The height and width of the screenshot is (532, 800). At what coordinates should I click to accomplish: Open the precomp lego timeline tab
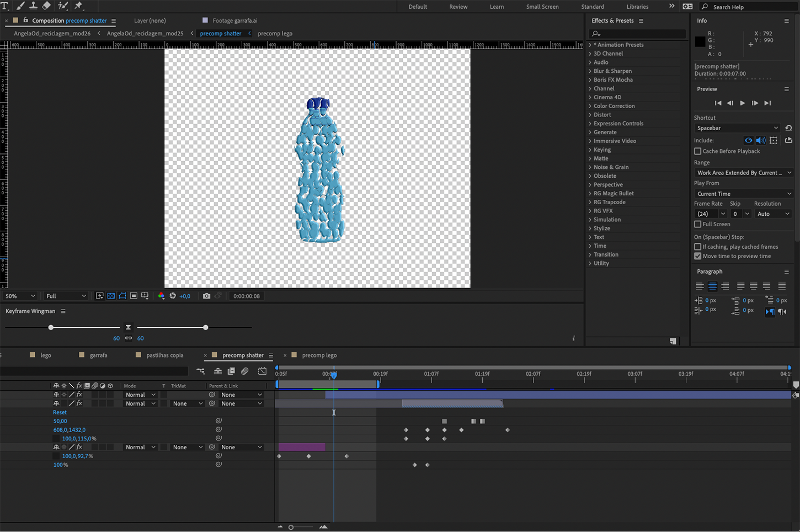[319, 355]
